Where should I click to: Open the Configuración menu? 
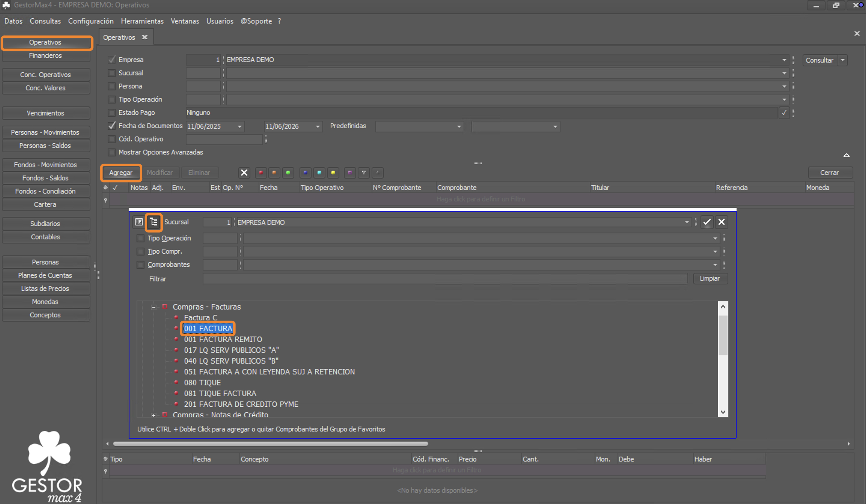pos(91,21)
